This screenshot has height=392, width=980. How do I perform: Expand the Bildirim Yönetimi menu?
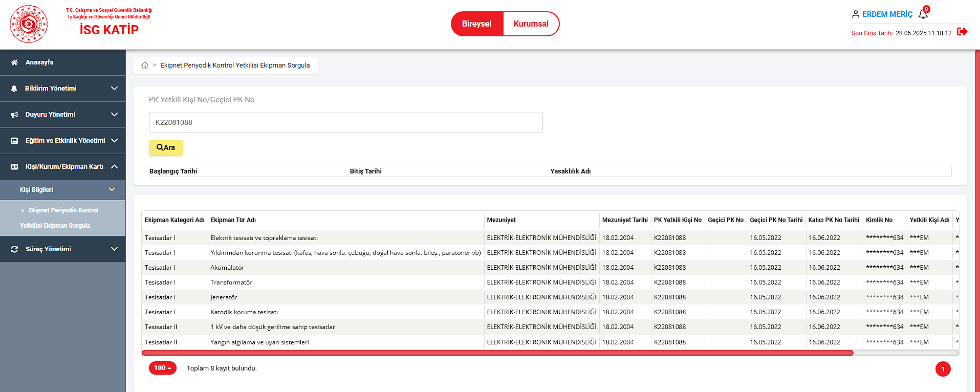62,89
